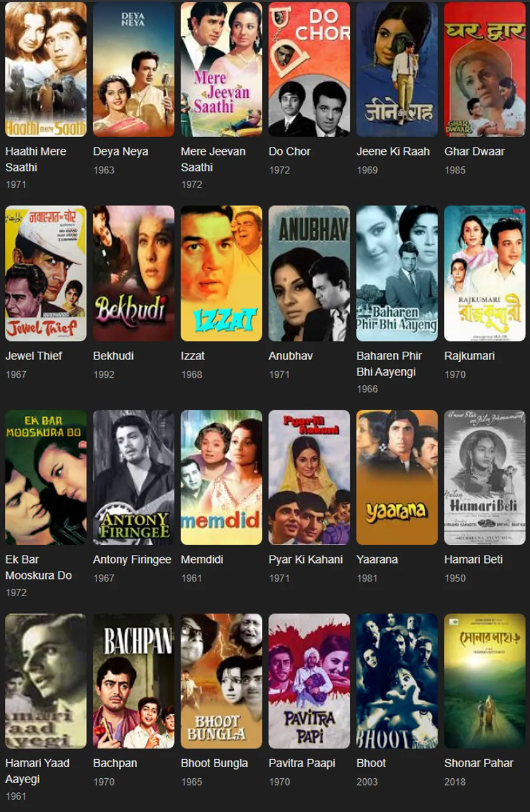Click the Yaarana movie poster
The height and width of the screenshot is (812, 530).
397,477
